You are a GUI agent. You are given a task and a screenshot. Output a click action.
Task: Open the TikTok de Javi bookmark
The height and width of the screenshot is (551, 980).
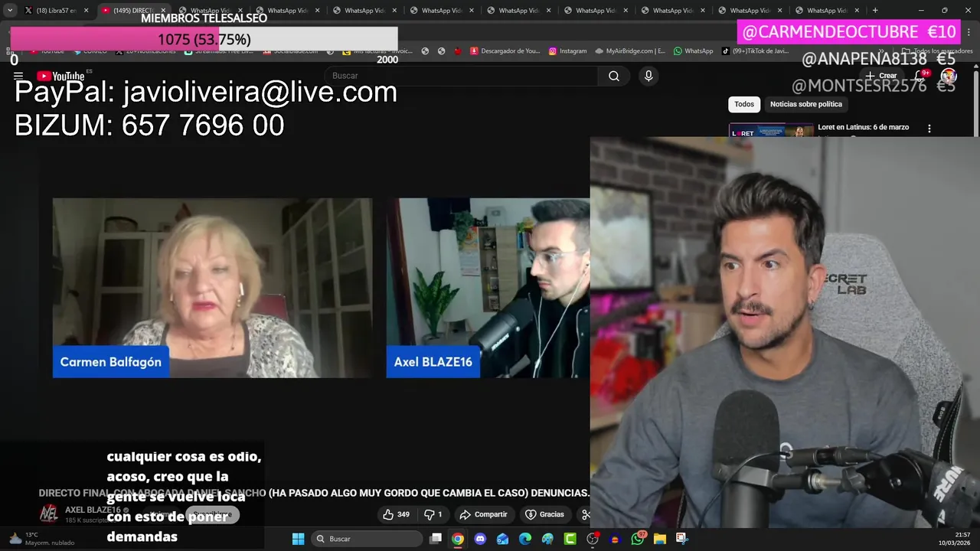coord(755,51)
